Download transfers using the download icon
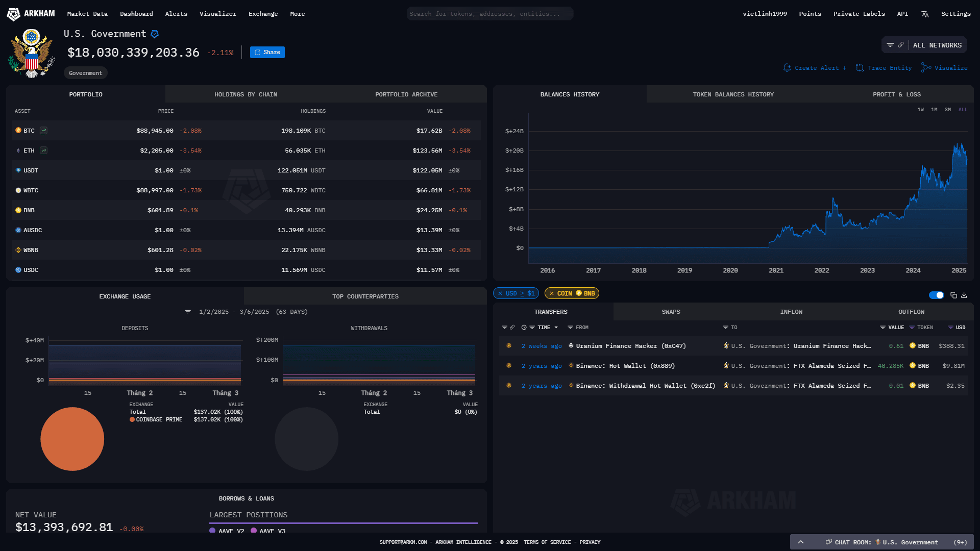This screenshot has height=551, width=980. pyautogui.click(x=964, y=295)
